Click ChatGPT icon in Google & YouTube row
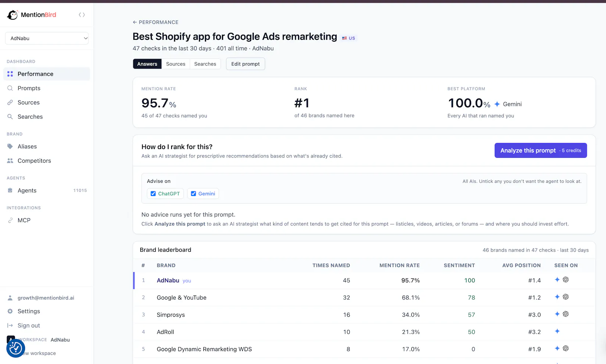Screen dimensions: 606x364 (x=566, y=297)
